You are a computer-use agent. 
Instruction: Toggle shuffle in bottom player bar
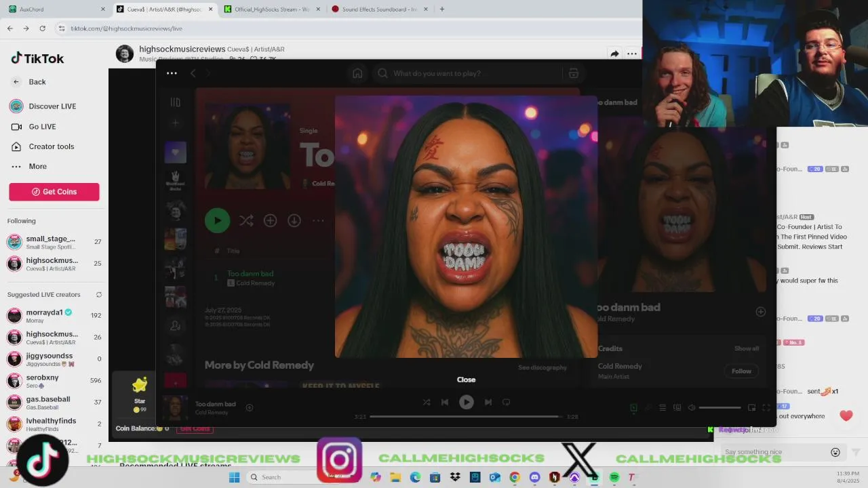click(x=427, y=402)
